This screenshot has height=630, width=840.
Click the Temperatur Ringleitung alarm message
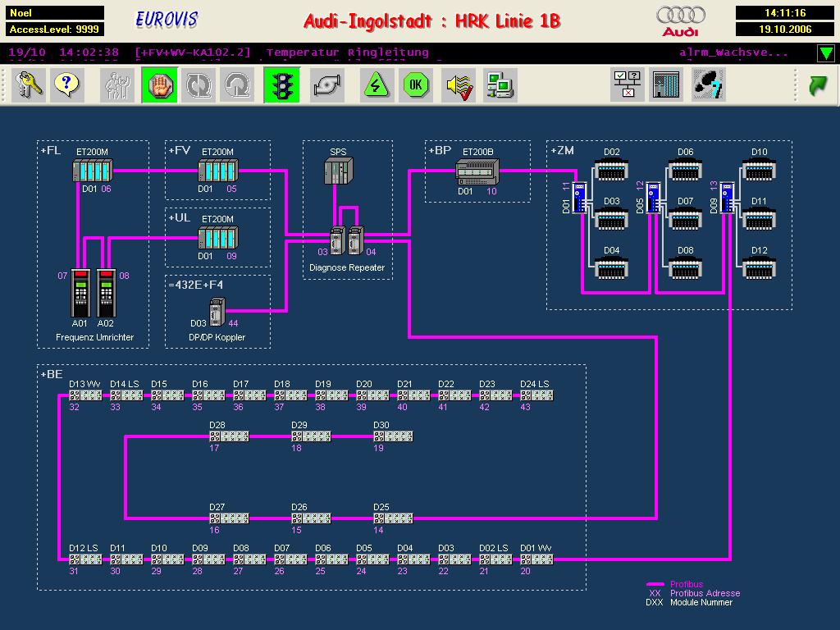tap(347, 52)
